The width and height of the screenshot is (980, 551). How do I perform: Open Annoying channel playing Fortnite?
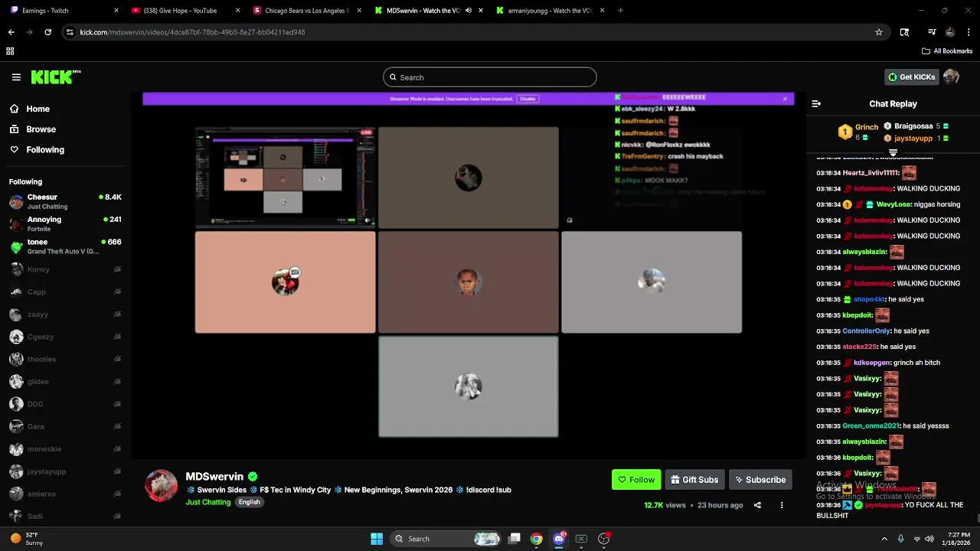coord(65,223)
